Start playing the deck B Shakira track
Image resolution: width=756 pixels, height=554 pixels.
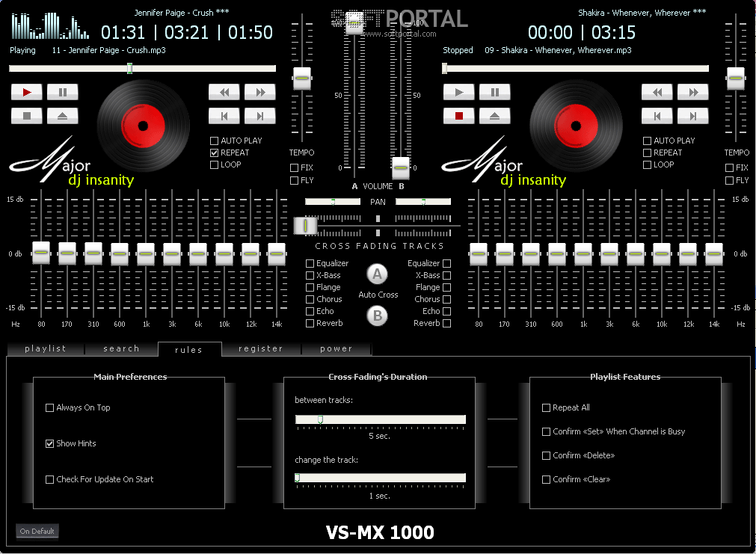459,92
